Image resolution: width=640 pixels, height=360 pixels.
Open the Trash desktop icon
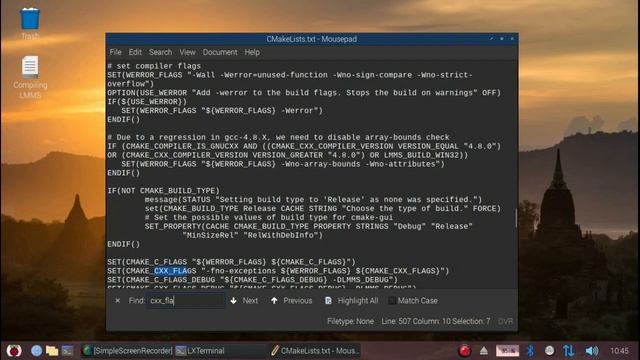tap(30, 24)
